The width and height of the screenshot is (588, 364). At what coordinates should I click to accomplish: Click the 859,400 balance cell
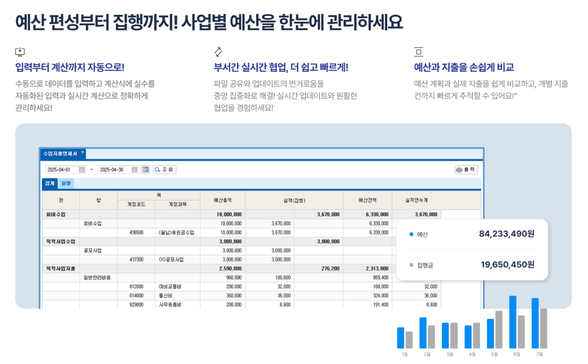coord(367,278)
